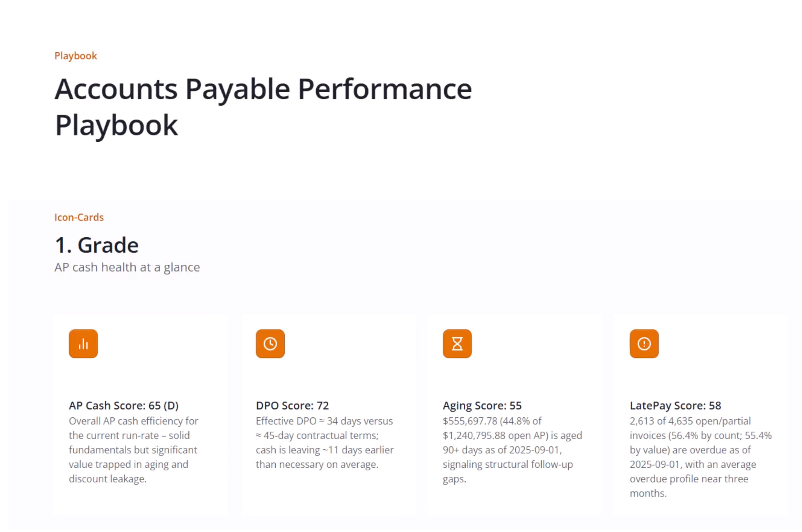Click the 'overdue profile near three' text line
Image resolution: width=802 pixels, height=532 pixels.
pos(689,479)
